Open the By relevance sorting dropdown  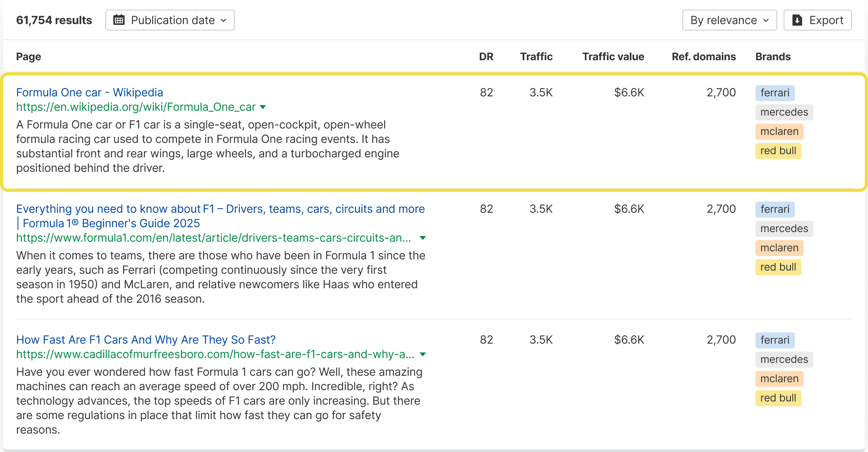pyautogui.click(x=729, y=20)
